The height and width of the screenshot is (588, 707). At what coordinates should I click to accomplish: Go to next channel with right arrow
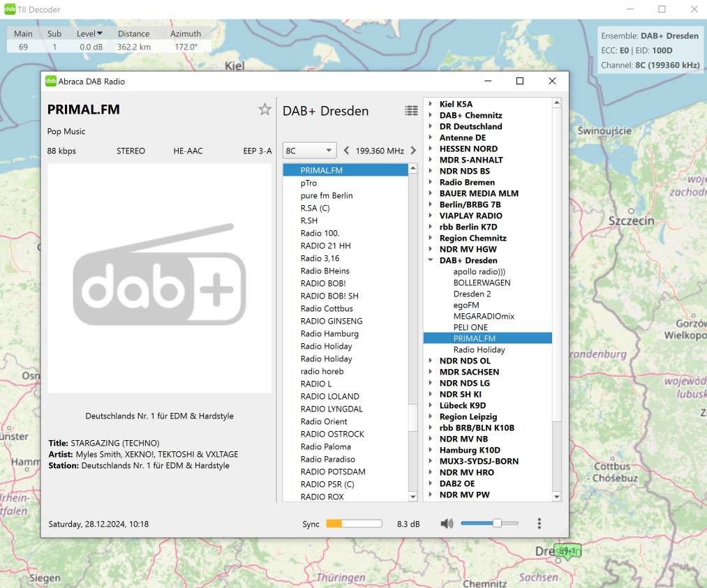[x=413, y=151]
